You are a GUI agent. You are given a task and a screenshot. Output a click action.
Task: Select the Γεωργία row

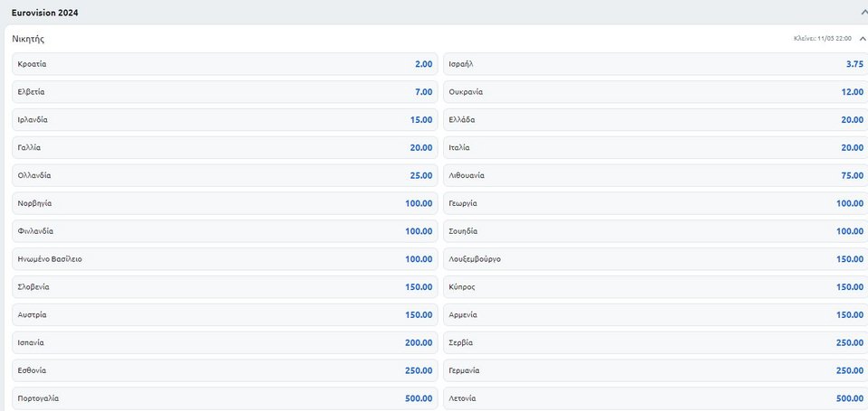(656, 203)
